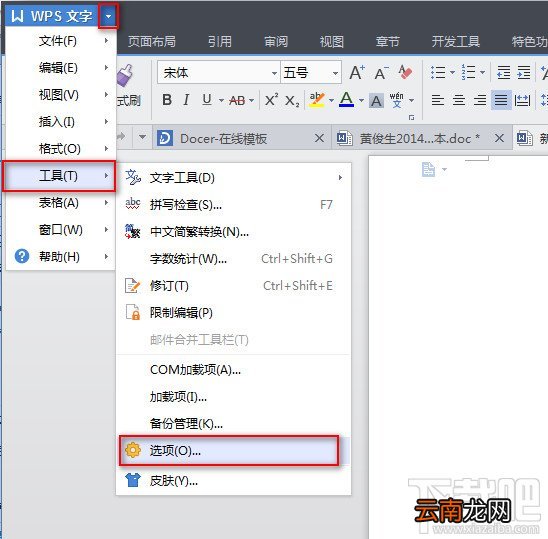Screen dimensions: 548x539
Task: Open the 编辑(E) menu
Action: 60,68
